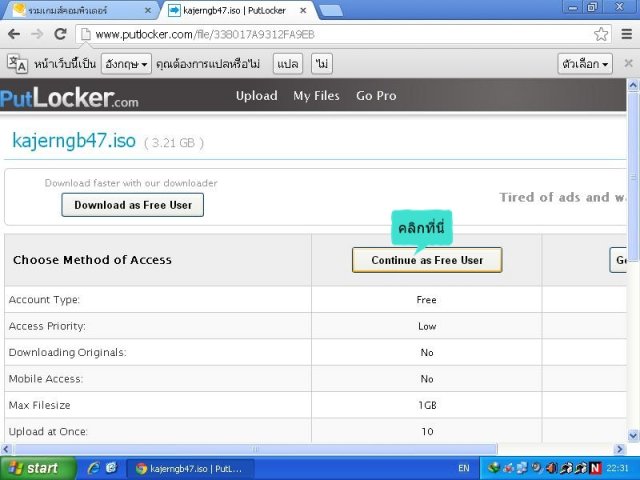640x480 pixels.
Task: Click the Chrome kajerngb47.iso taskbar button
Action: [191, 468]
